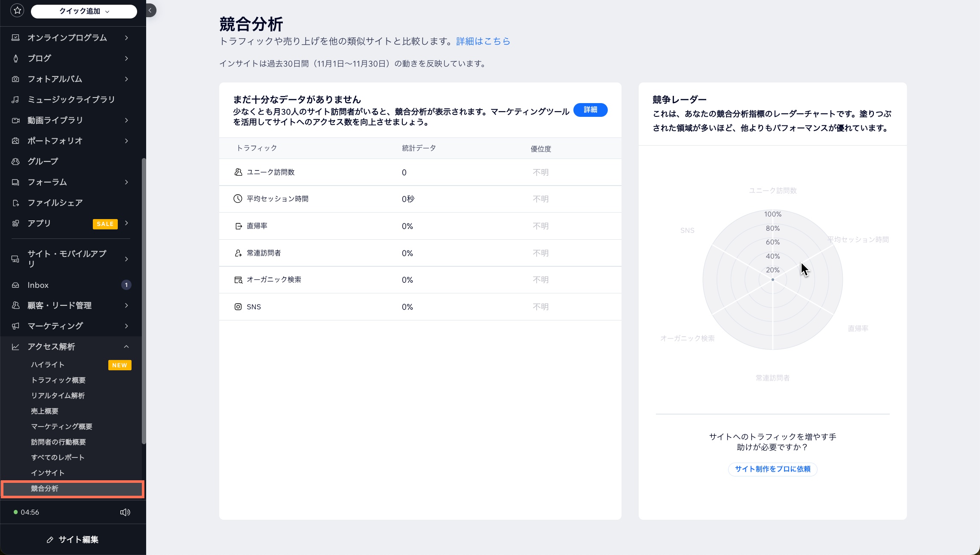This screenshot has height=555, width=980.
Task: Open ハイライト in analytics submenu
Action: (47, 365)
